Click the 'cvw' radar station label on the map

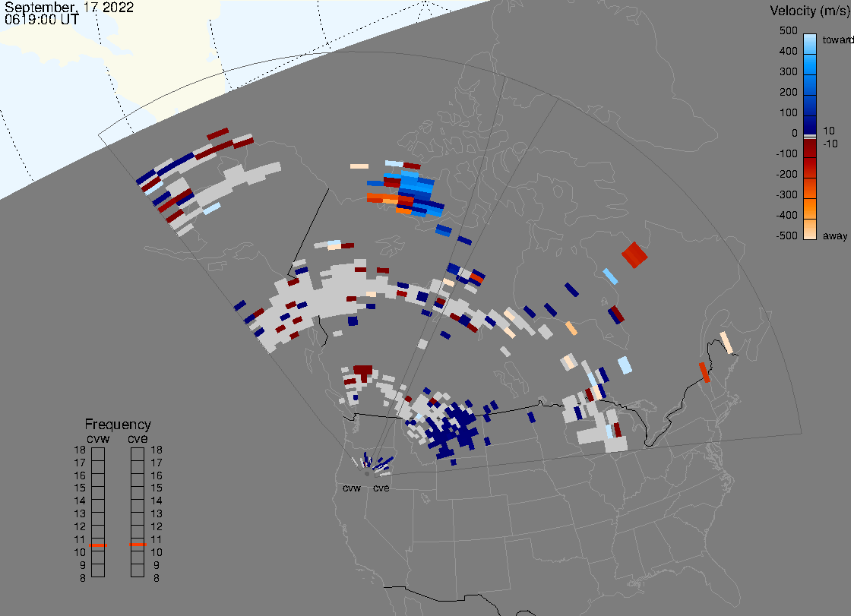pyautogui.click(x=352, y=488)
